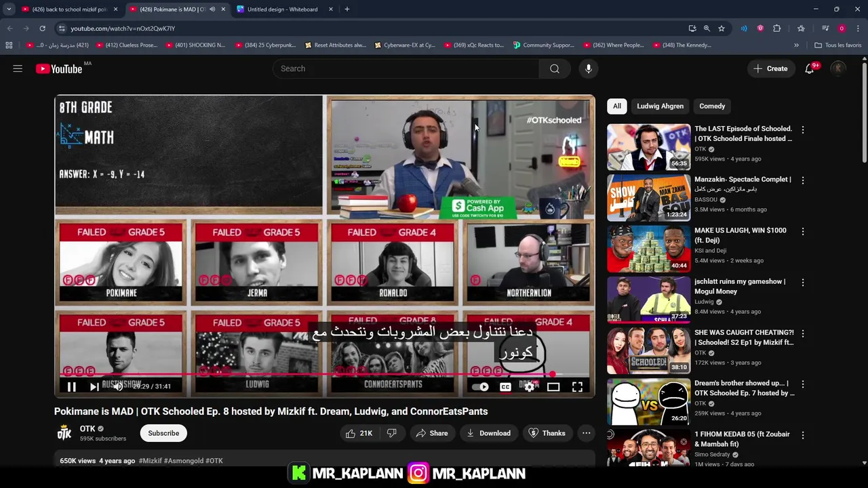Open '(412) Clueless Prose...' bookmark
The image size is (868, 488).
click(127, 45)
